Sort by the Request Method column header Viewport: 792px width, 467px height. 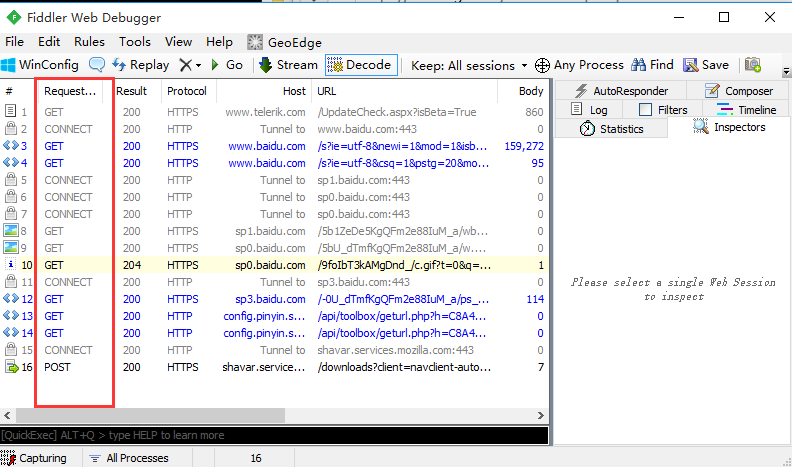(70, 91)
